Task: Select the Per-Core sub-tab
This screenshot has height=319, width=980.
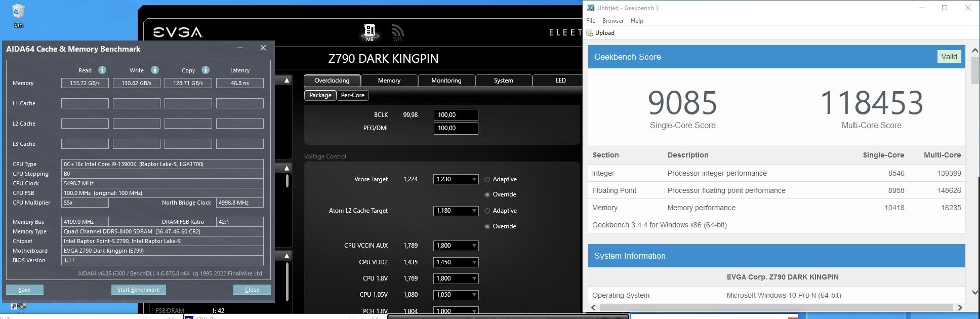Action: tap(353, 95)
